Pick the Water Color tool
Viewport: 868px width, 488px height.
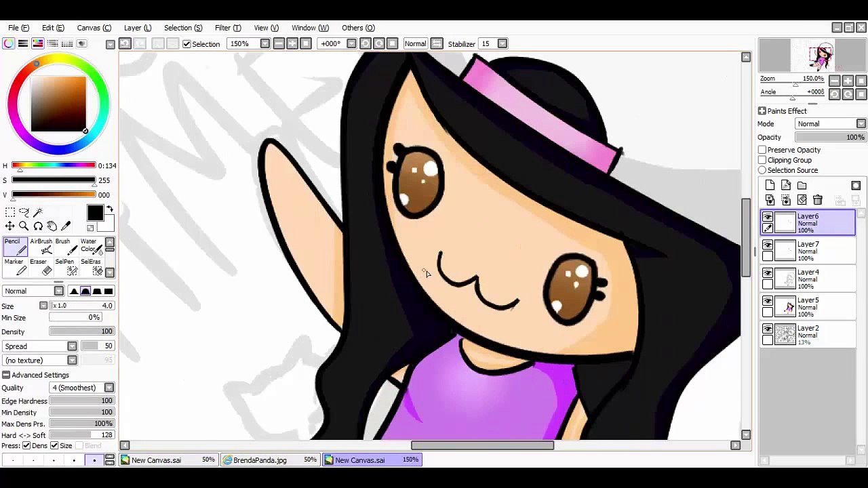[x=90, y=246]
